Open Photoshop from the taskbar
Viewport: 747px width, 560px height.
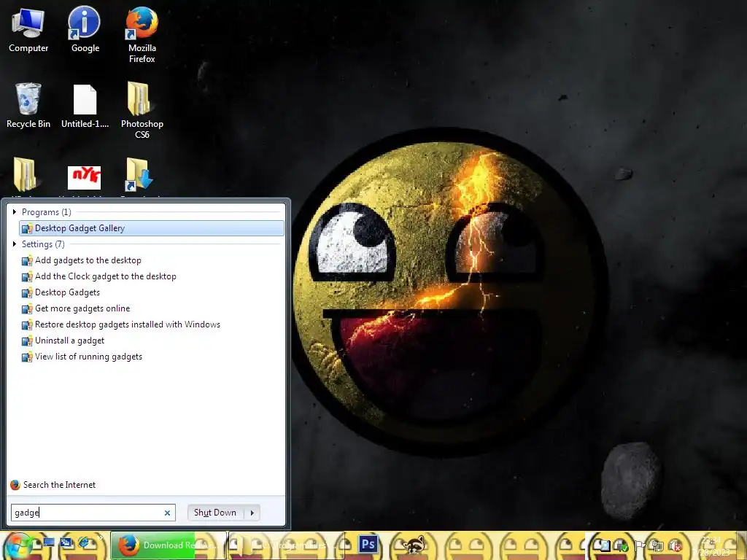coord(368,544)
